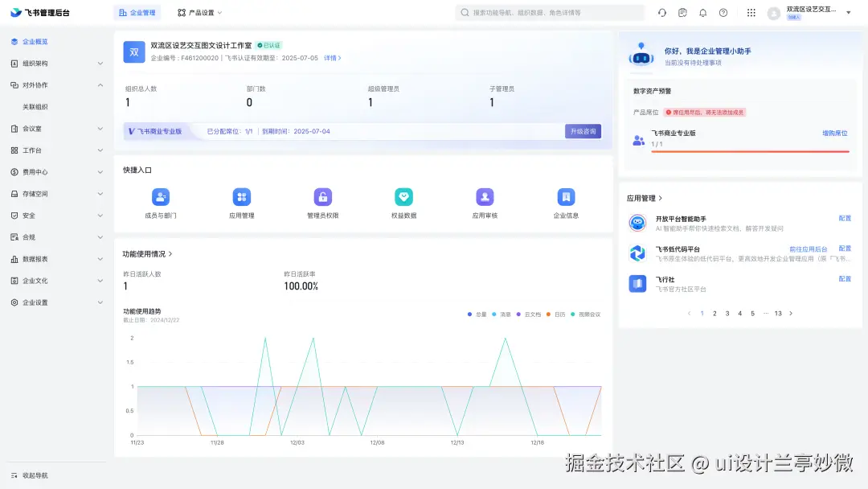This screenshot has height=489, width=868.
Task: Click the Feishu admin console logo
Action: coord(40,13)
